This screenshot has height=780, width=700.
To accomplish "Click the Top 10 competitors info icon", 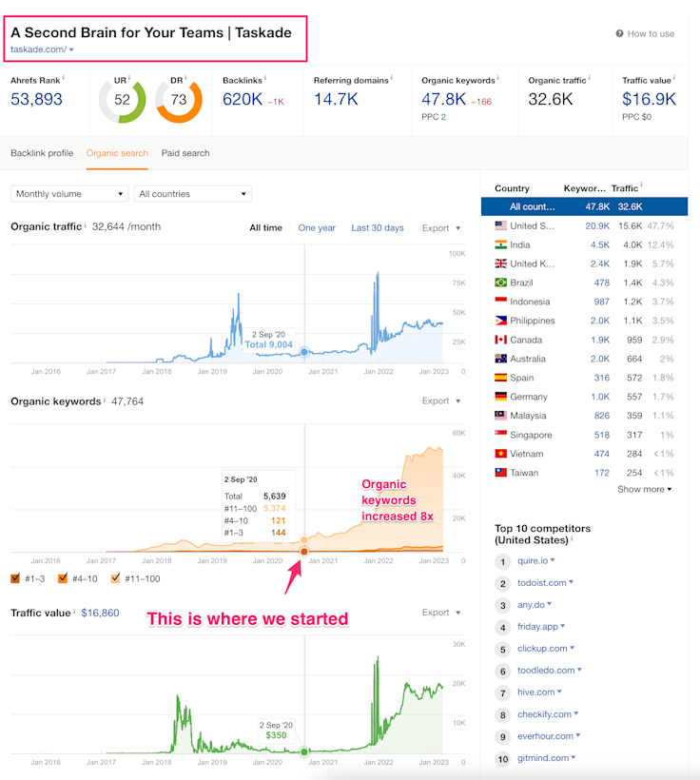I will [x=573, y=539].
